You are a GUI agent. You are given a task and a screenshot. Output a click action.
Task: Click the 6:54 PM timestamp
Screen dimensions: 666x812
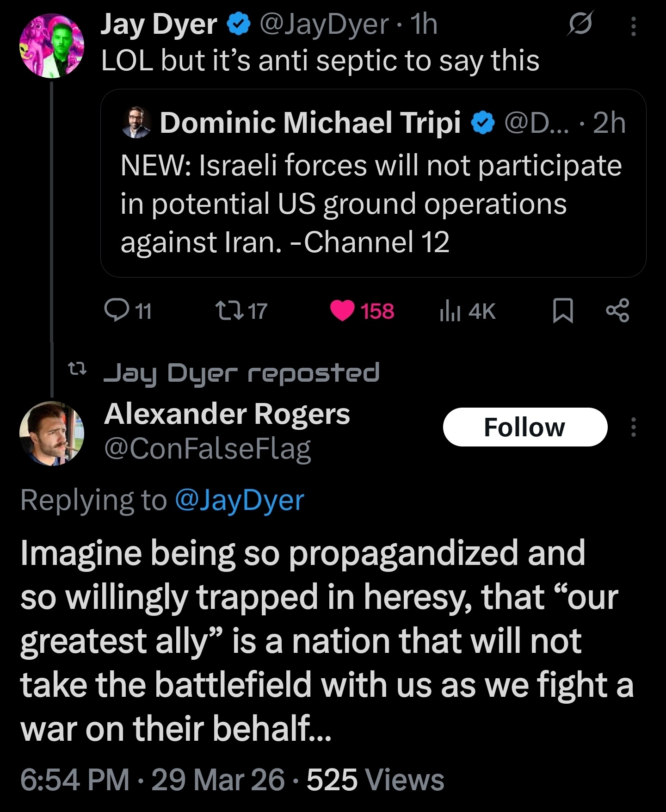pos(75,780)
